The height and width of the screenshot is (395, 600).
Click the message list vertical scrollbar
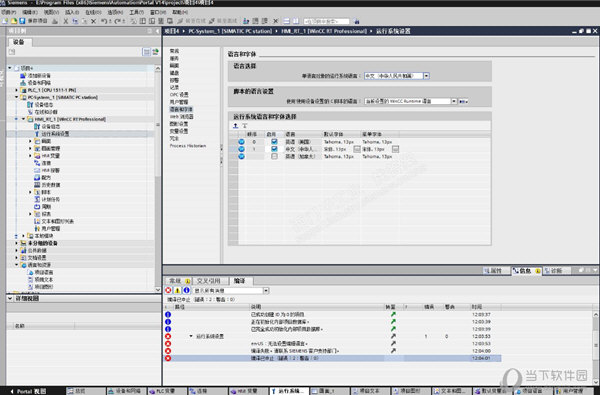tap(596, 348)
